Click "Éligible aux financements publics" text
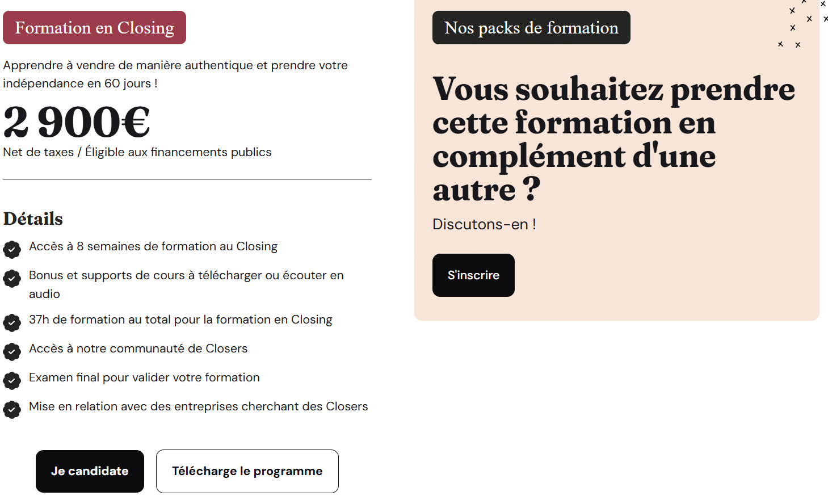 [x=178, y=152]
